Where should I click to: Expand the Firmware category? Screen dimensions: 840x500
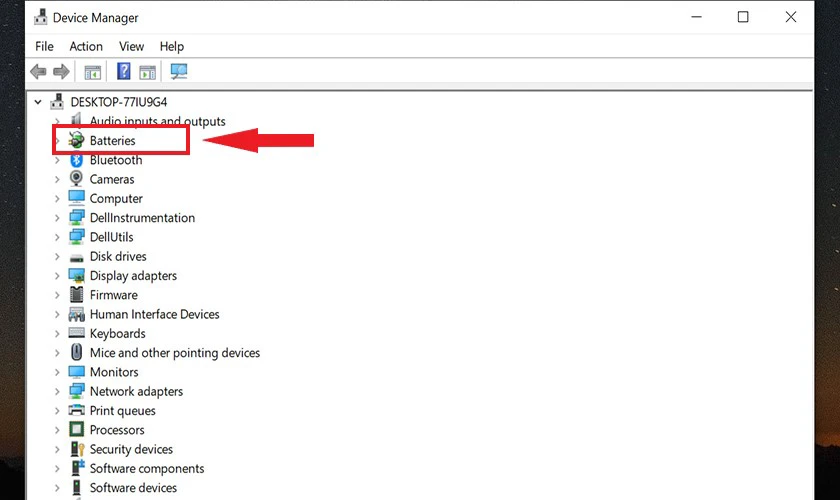tap(57, 295)
